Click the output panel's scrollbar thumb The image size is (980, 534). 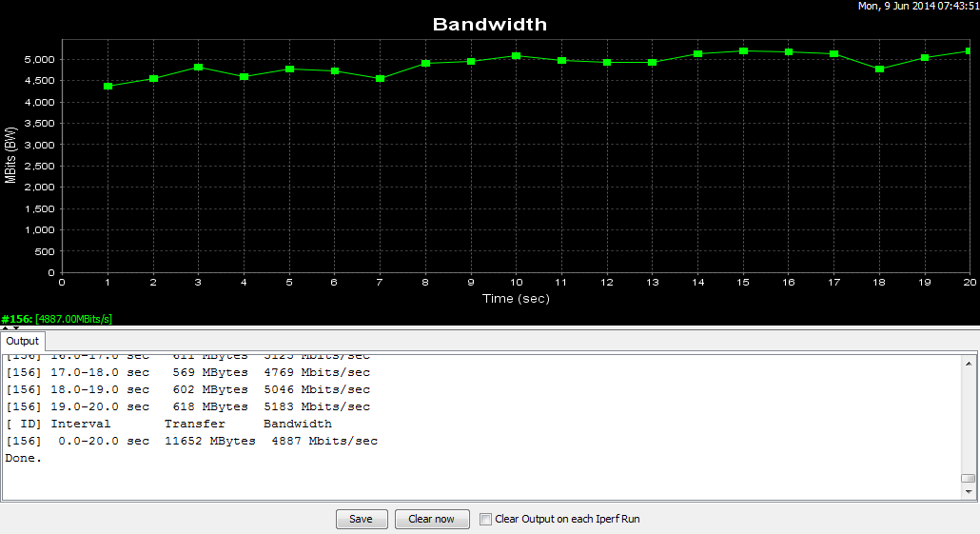pyautogui.click(x=968, y=478)
